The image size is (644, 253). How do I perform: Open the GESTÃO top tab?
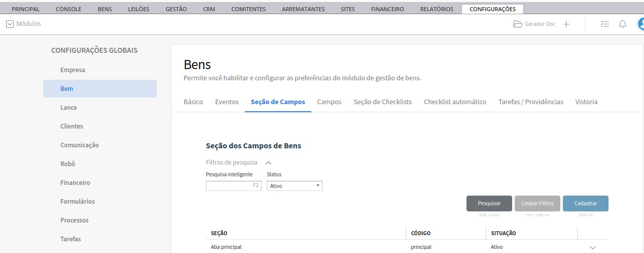pos(176,9)
